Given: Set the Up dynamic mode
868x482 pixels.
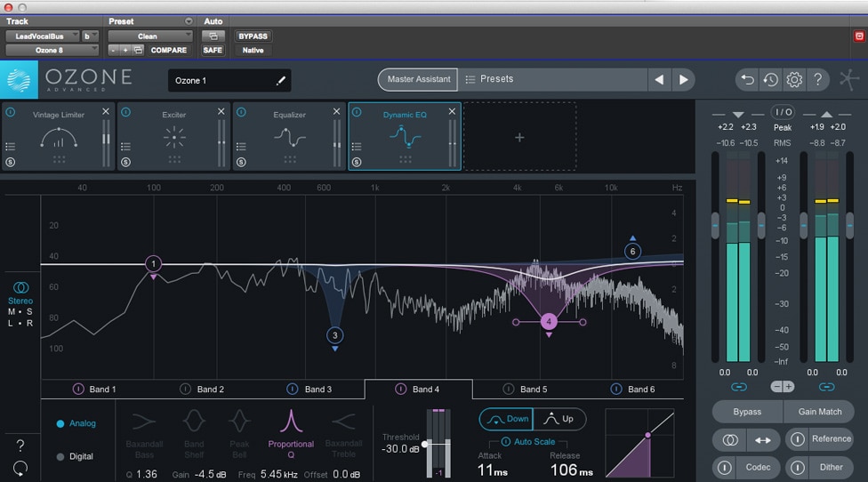Looking at the screenshot, I should [x=559, y=419].
